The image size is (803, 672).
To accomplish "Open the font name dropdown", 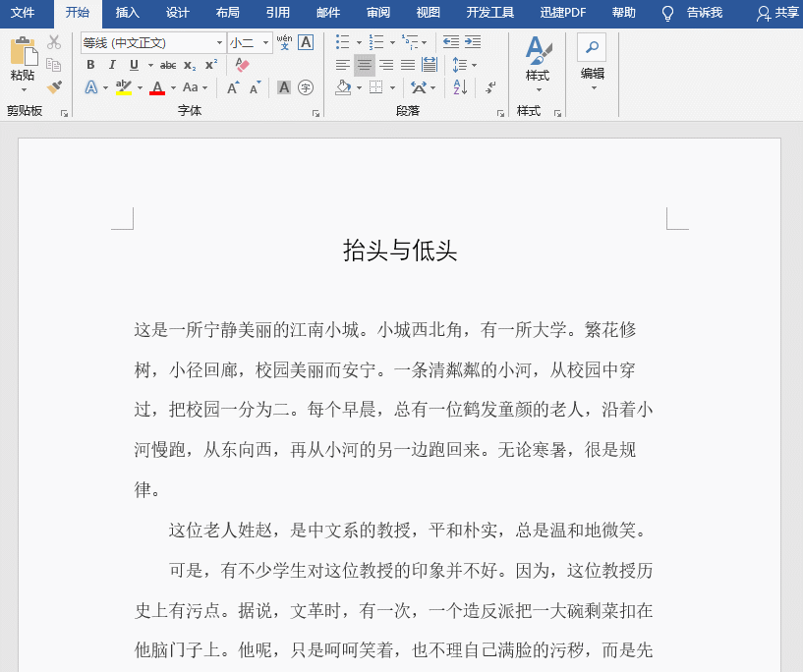I will 219,41.
